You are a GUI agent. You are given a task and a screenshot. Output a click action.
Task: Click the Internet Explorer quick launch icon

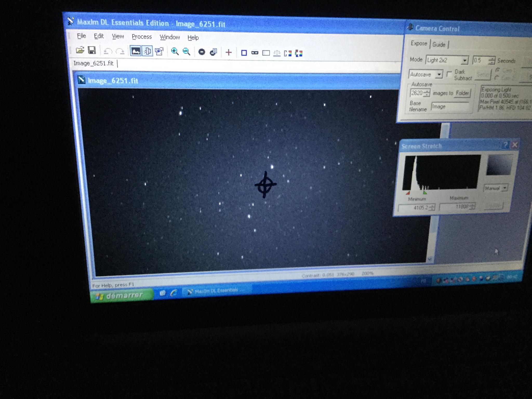pyautogui.click(x=173, y=293)
